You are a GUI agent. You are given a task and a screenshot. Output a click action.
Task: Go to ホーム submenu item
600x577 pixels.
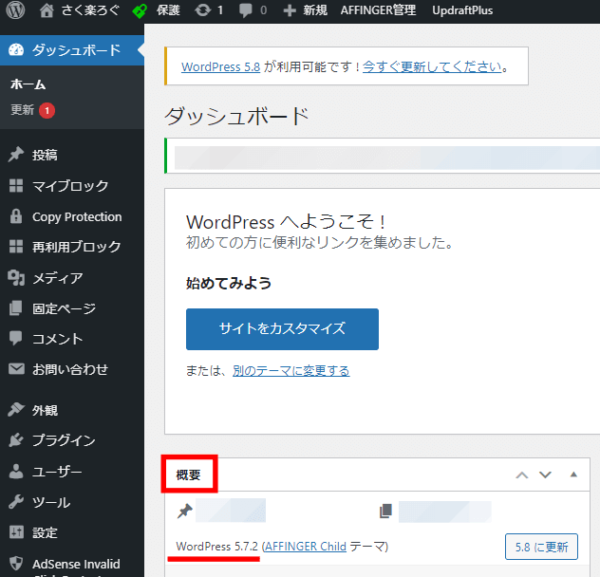coord(28,84)
